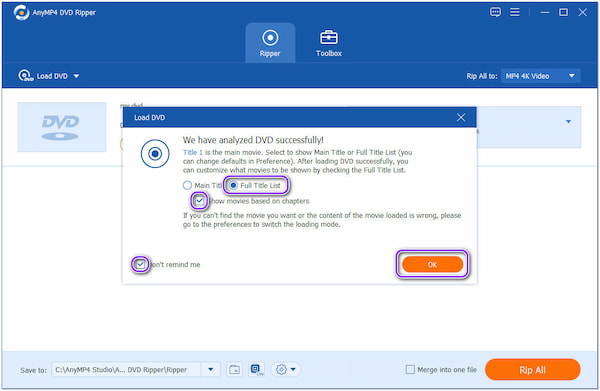Viewport: 600px width, 391px height.
Task: Click the Ripper disc icon in top tab
Action: 270,37
